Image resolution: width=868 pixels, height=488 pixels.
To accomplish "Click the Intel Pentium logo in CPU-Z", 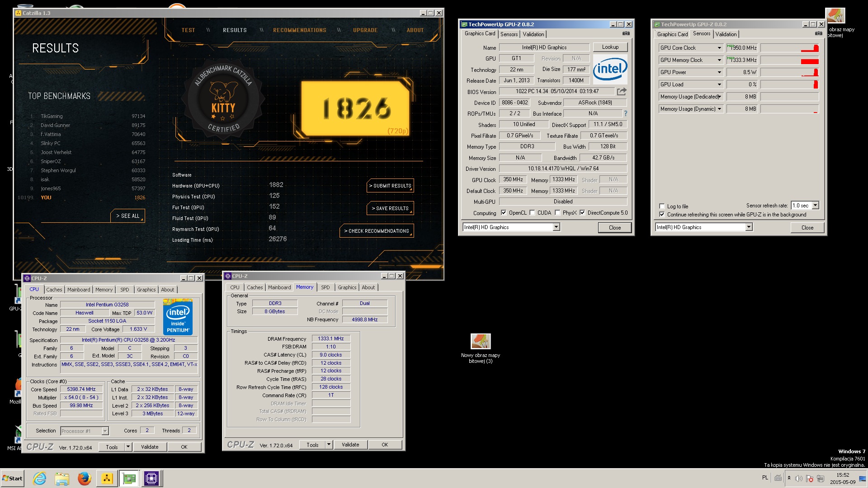I will tap(178, 317).
